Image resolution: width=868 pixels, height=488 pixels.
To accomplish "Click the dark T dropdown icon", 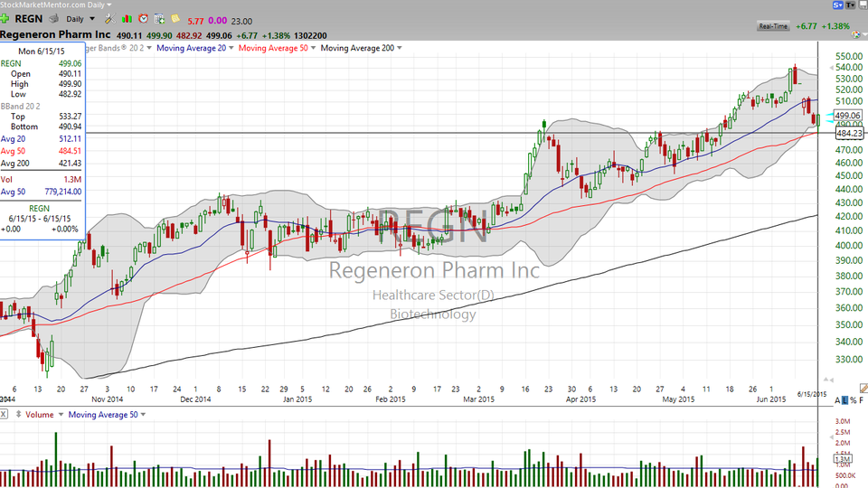I will click(x=851, y=5).
